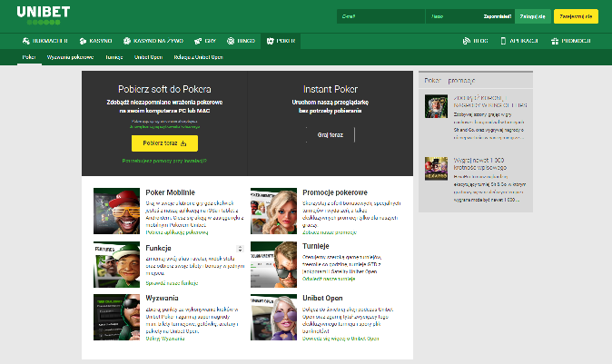The image size is (612, 364).
Task: Click the Sprawdź nasze funkcje link
Action: pyautogui.click(x=172, y=283)
